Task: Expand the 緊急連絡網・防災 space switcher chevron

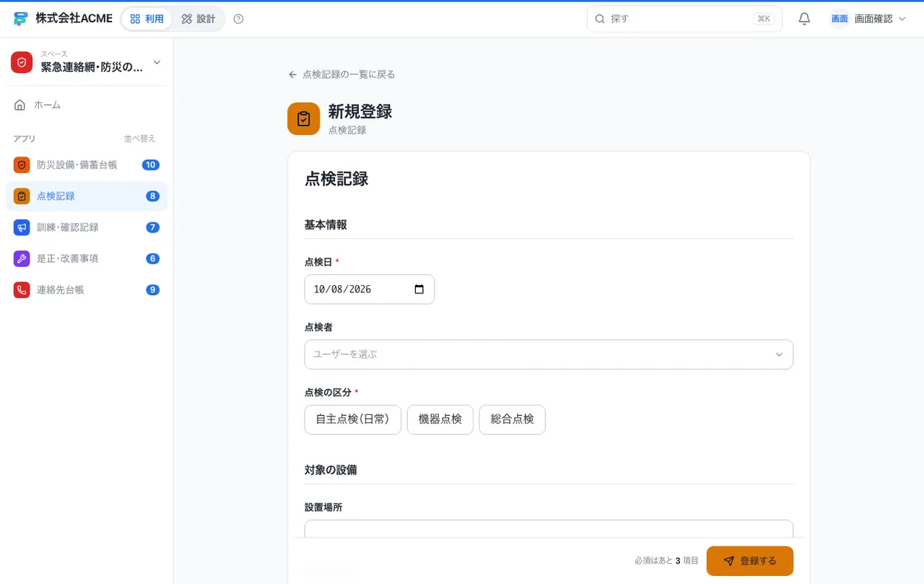Action: click(157, 63)
